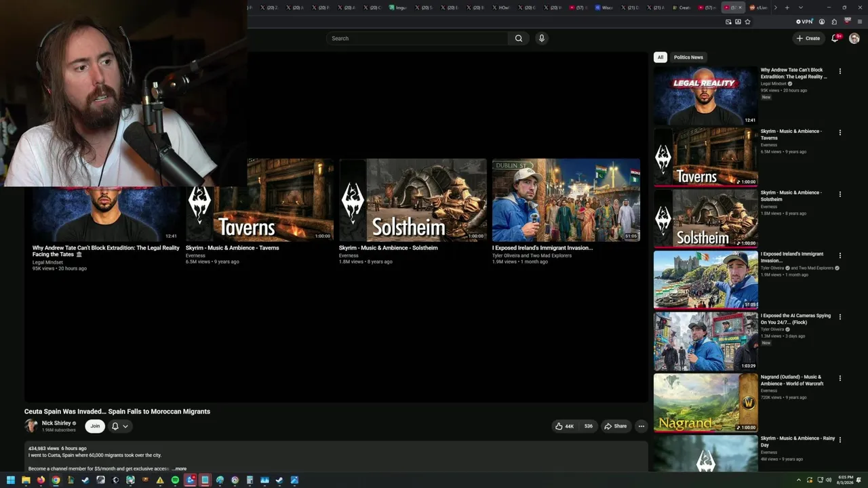Dislike the Ceuta Spain video
The image size is (868, 488).
click(x=588, y=426)
